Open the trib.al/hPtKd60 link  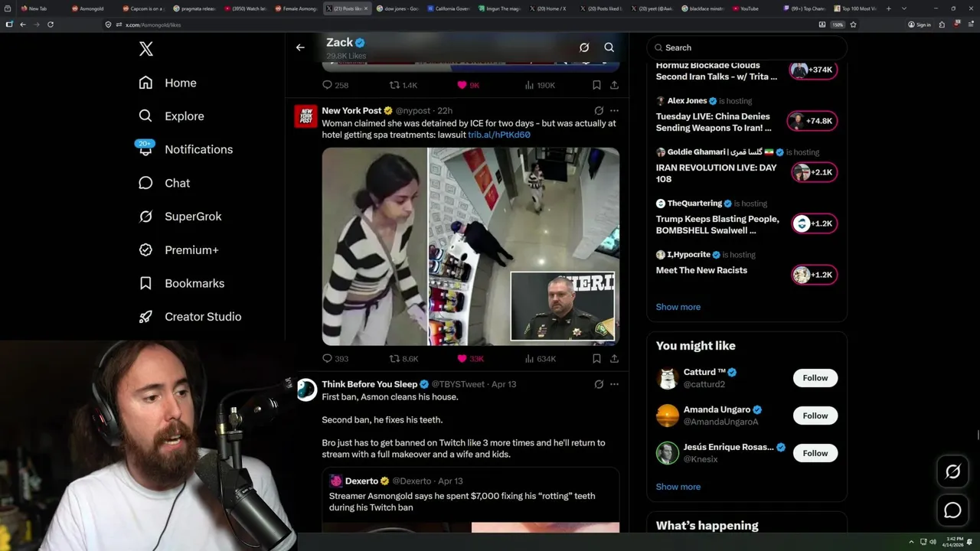coord(499,135)
